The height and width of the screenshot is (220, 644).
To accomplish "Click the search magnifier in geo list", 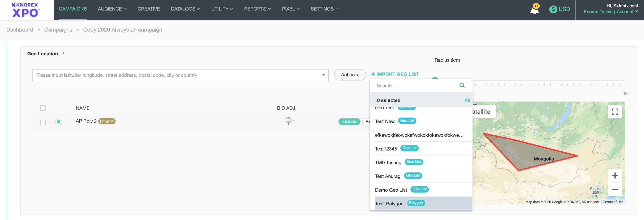I will [x=462, y=85].
